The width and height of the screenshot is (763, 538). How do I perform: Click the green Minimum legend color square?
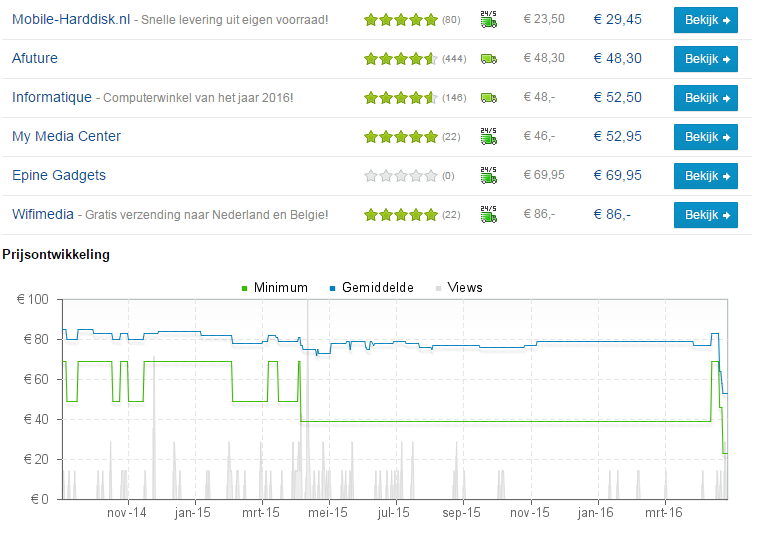pyautogui.click(x=245, y=288)
